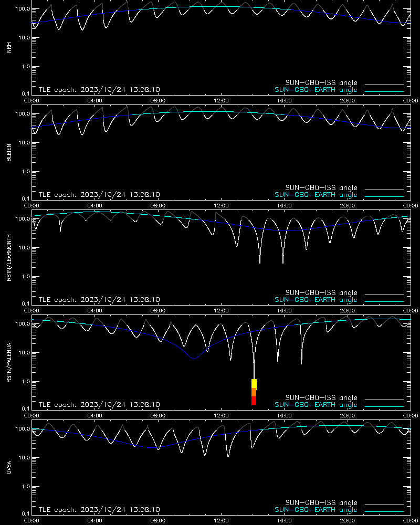Click the 16:00 tick label below the BLEIEN panel
This screenshot has width=420, height=525.
(284, 206)
